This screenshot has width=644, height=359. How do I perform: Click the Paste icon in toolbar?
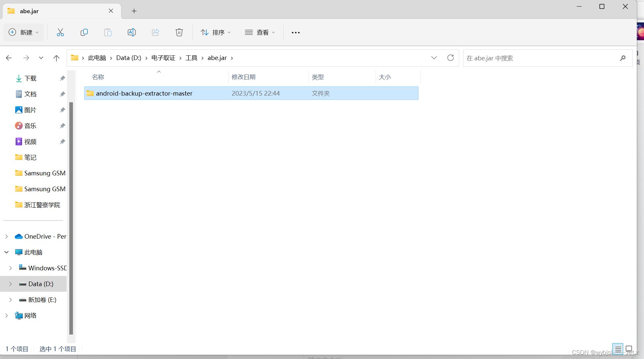click(x=108, y=32)
